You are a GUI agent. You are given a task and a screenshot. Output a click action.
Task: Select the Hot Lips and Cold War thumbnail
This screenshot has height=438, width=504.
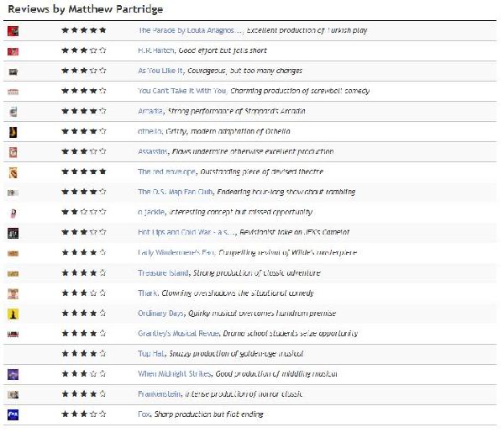coord(13,233)
